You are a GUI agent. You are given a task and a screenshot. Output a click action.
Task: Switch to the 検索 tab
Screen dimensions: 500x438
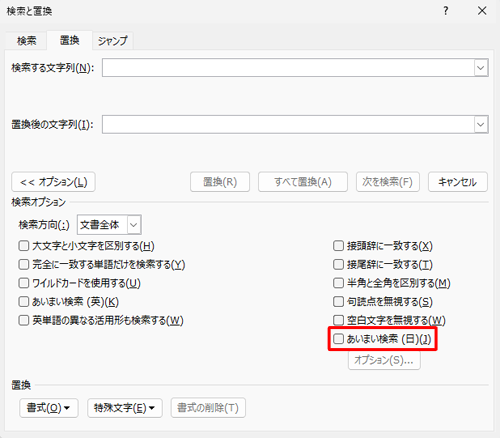(x=26, y=41)
